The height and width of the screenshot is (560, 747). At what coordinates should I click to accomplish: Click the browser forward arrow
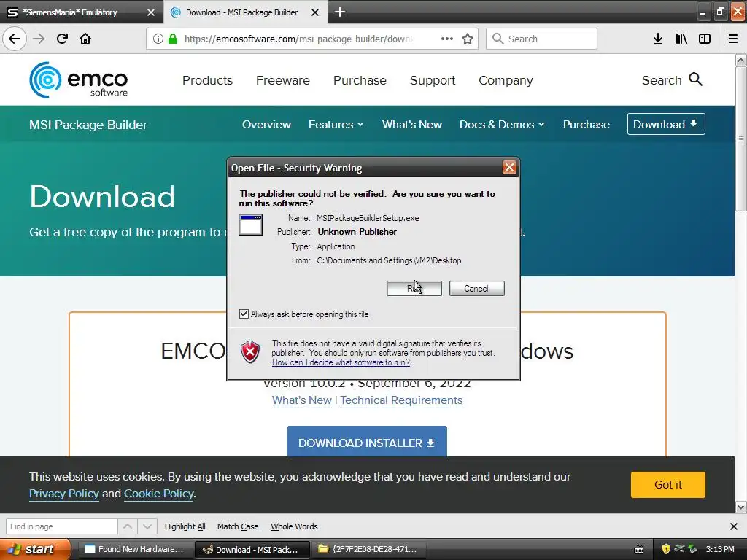coord(39,39)
